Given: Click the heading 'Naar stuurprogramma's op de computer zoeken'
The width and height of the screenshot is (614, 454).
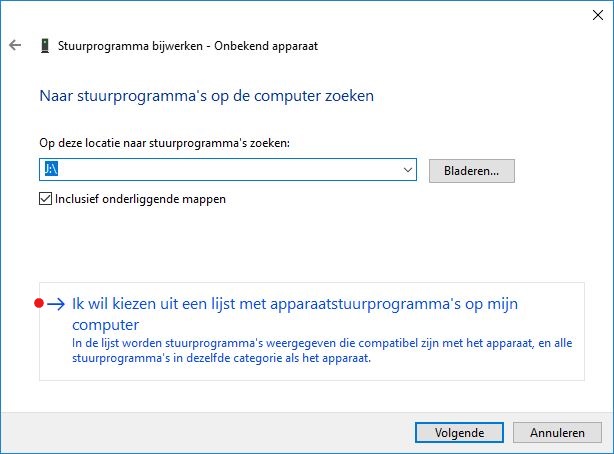Looking at the screenshot, I should (x=207, y=96).
